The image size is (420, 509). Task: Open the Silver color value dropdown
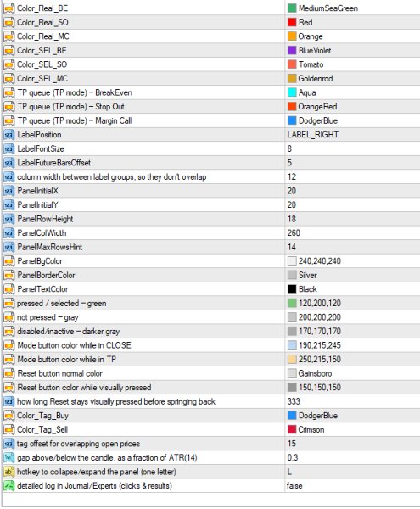pyautogui.click(x=307, y=275)
